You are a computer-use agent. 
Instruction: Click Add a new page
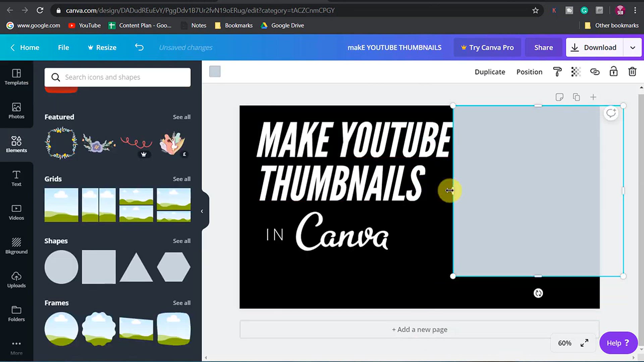419,329
